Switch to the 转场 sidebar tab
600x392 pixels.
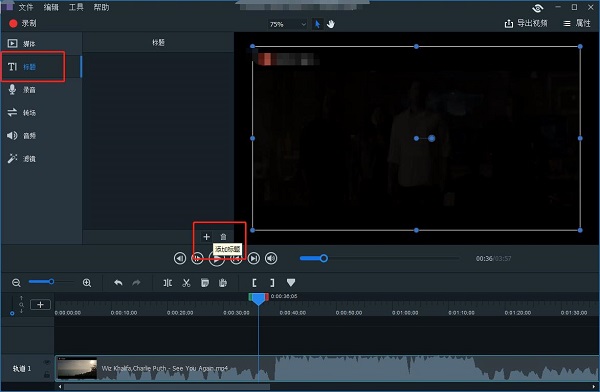(41, 113)
